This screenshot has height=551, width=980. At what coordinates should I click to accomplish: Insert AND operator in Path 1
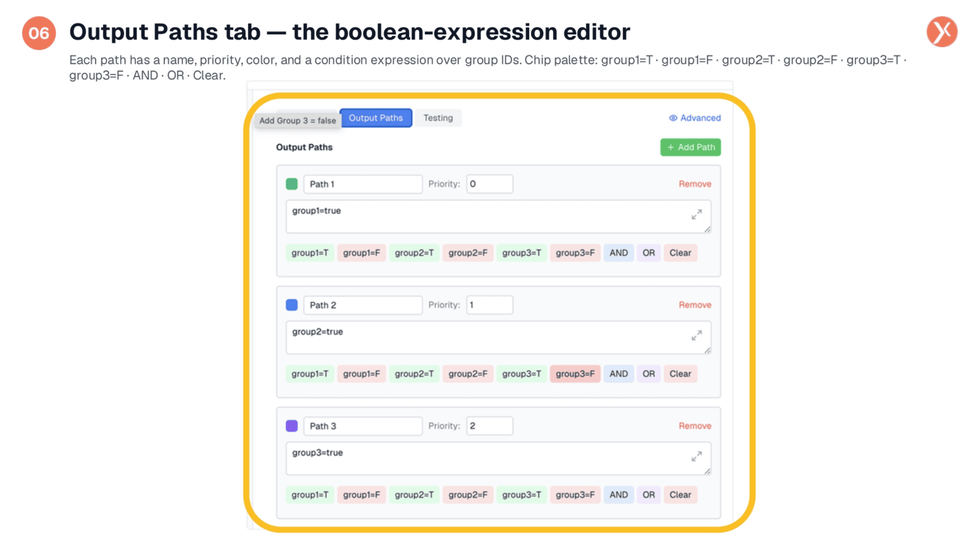[x=619, y=253]
